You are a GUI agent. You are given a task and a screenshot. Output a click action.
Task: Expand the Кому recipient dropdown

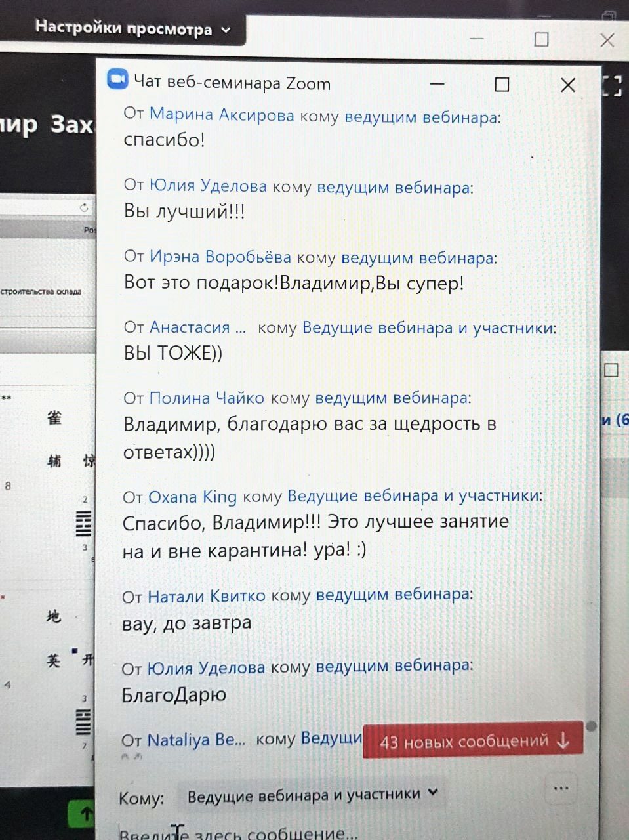point(312,795)
